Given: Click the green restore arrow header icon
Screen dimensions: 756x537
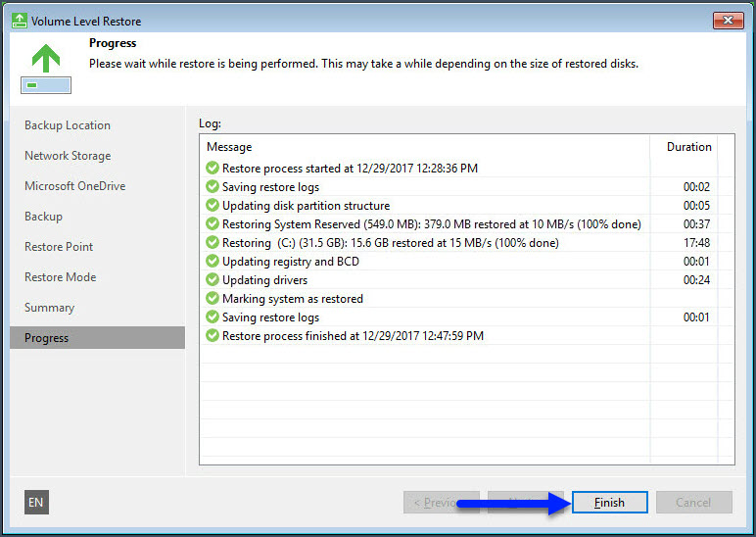Looking at the screenshot, I should (x=45, y=58).
